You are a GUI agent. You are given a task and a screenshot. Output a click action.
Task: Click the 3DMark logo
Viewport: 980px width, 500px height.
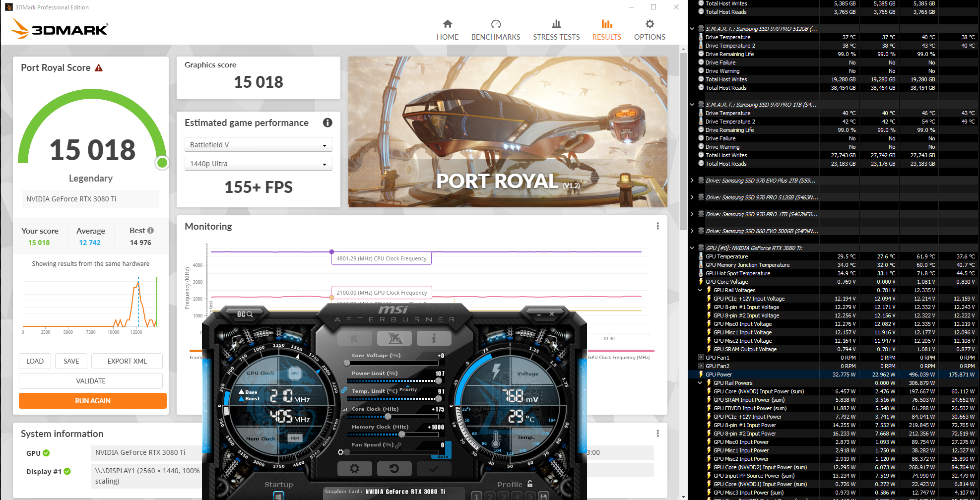(x=59, y=29)
